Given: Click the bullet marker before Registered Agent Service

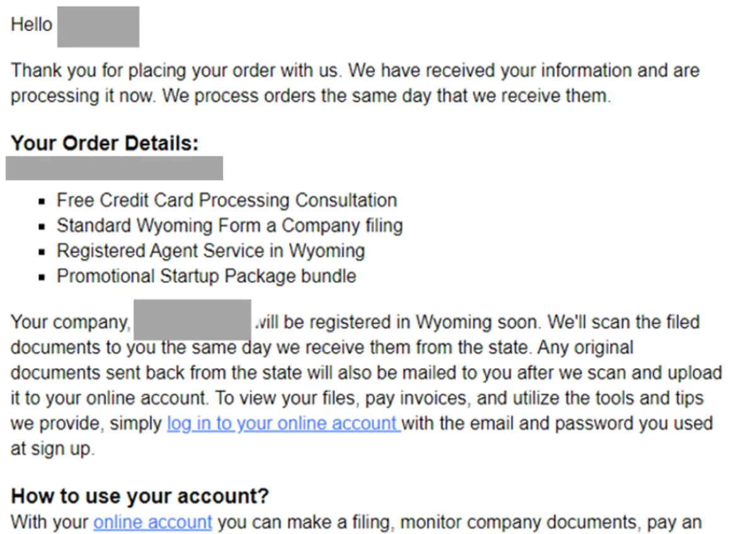Looking at the screenshot, I should (x=42, y=252).
